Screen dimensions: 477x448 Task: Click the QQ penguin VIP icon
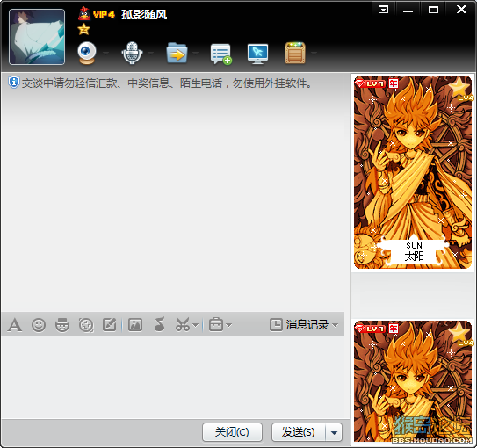point(84,14)
